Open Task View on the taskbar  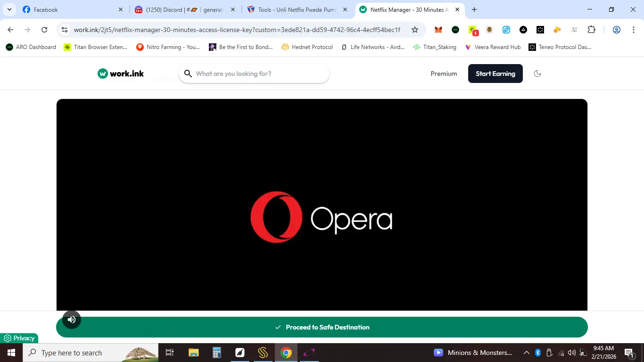(x=170, y=353)
